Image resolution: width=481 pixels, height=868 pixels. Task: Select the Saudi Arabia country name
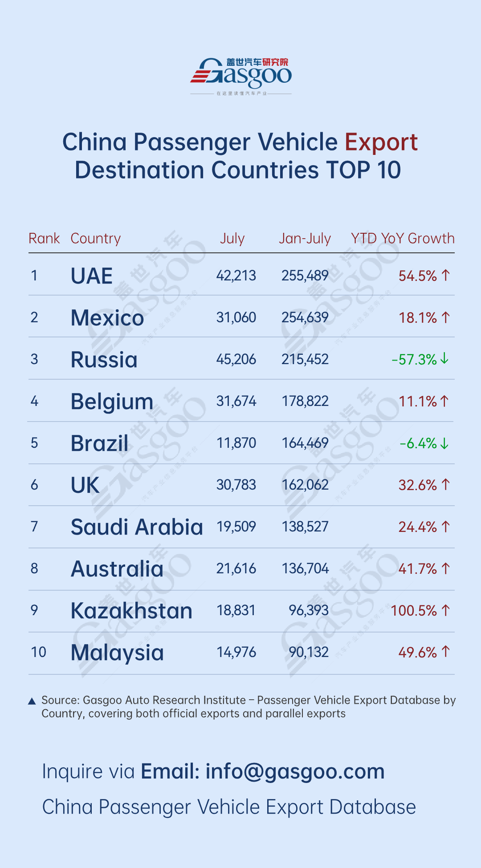(x=137, y=527)
